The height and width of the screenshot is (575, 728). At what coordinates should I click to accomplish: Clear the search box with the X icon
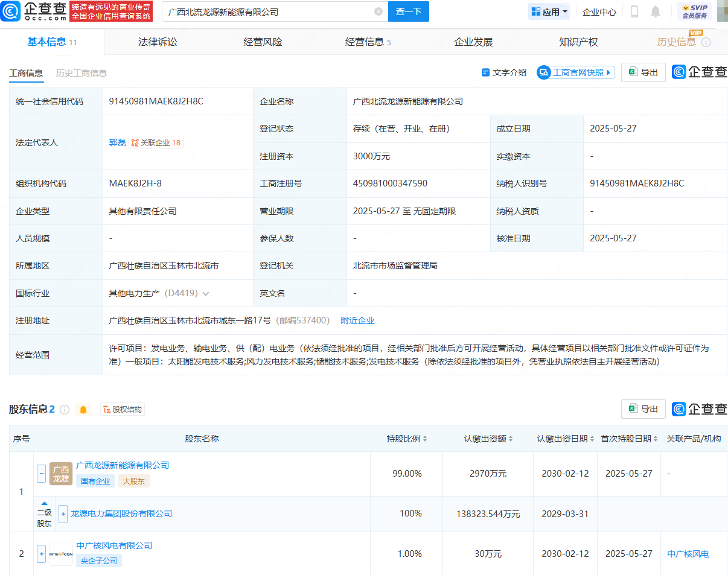[378, 11]
